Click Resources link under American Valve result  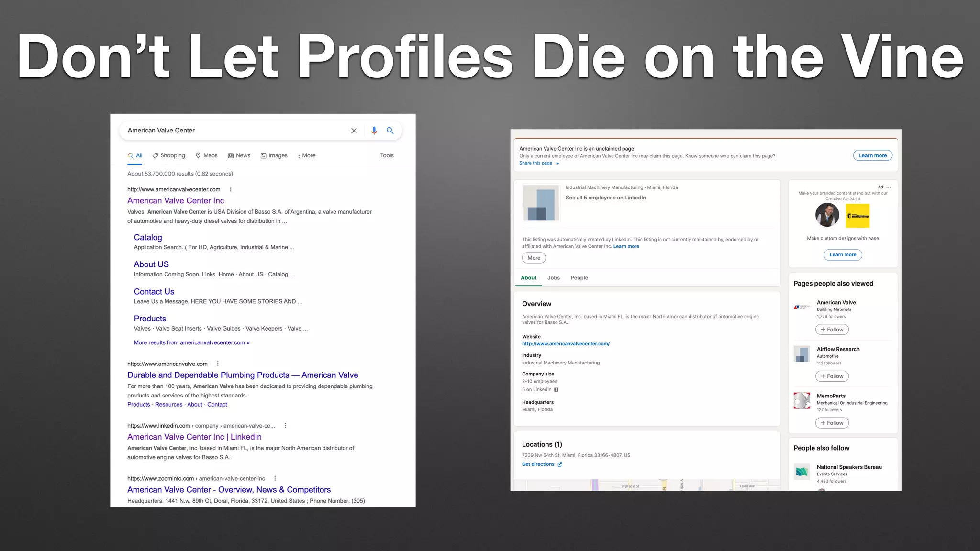click(168, 405)
